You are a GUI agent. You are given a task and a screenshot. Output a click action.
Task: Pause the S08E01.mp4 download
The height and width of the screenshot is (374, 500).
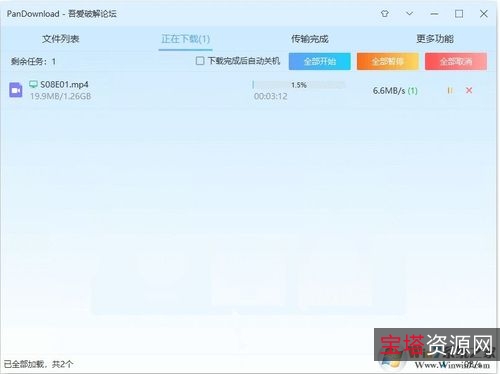(450, 90)
